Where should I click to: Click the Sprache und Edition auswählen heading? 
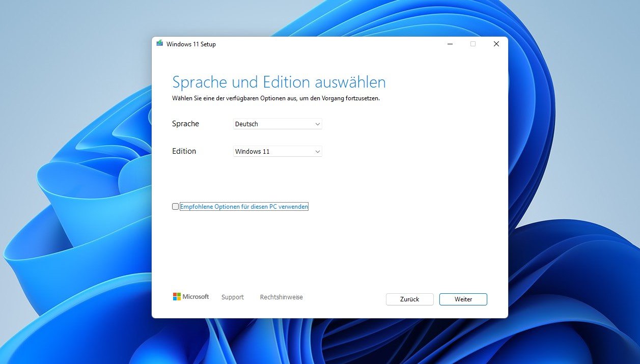[279, 82]
